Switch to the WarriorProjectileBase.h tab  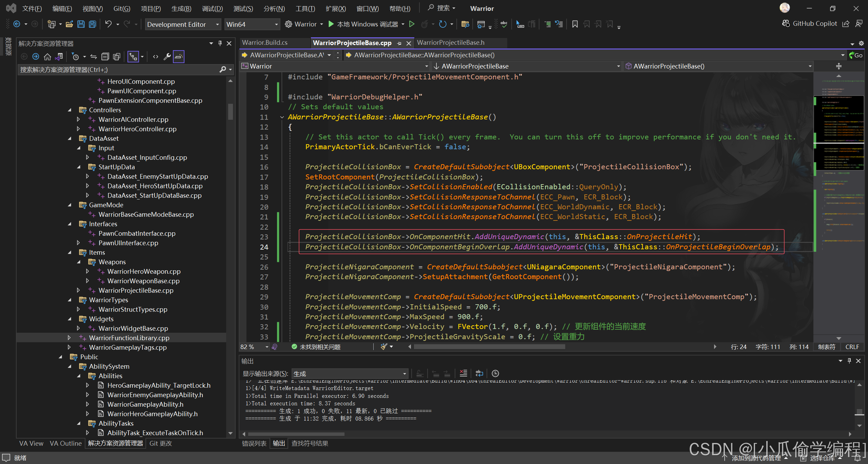(451, 42)
